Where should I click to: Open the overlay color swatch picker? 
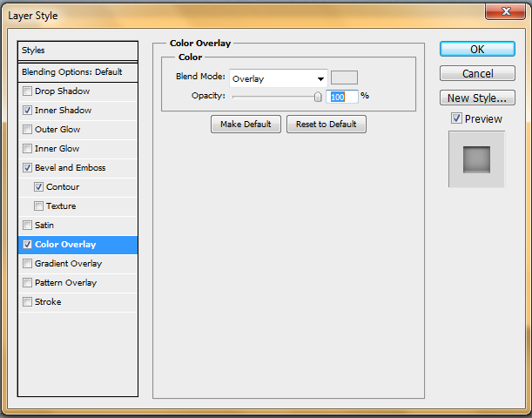(344, 78)
